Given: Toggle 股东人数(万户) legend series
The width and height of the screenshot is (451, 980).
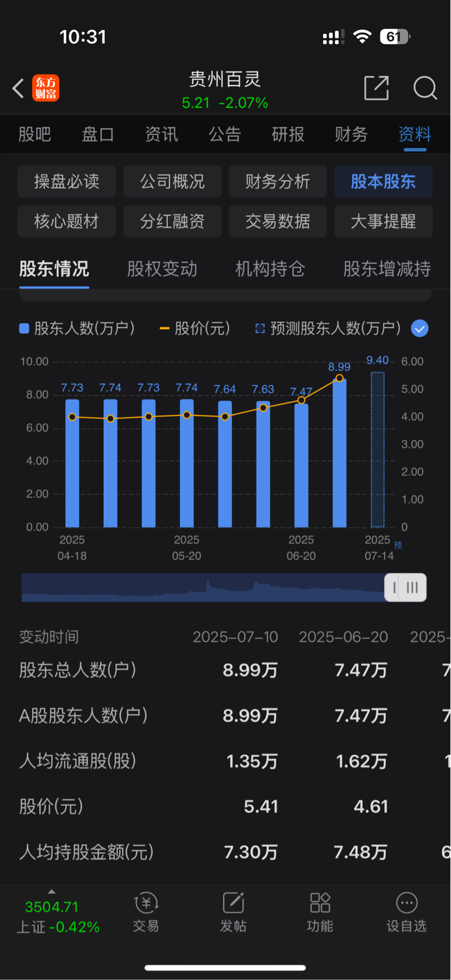Looking at the screenshot, I should (x=77, y=329).
